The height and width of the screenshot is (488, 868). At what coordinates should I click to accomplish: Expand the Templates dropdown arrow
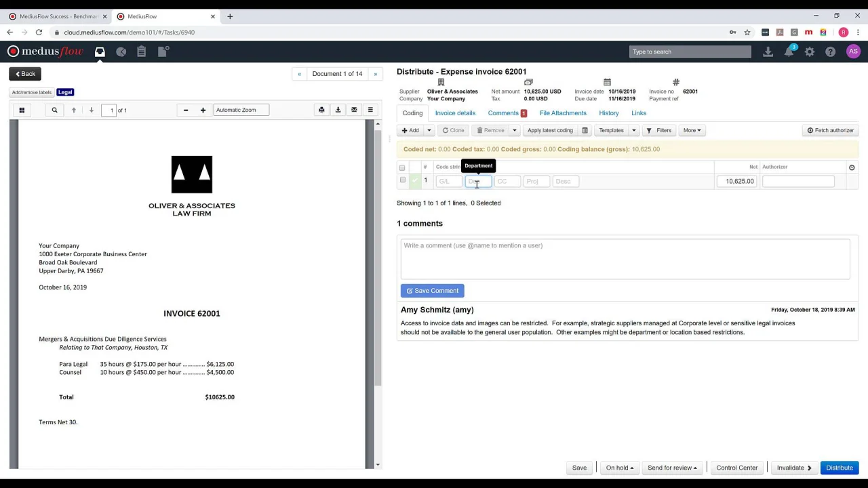pyautogui.click(x=634, y=130)
